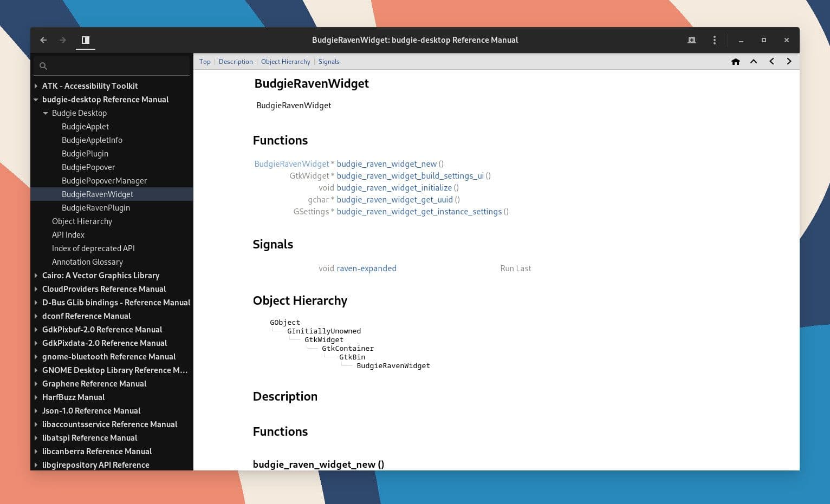Select the API Index sidebar entry
The width and height of the screenshot is (830, 504).
point(68,234)
